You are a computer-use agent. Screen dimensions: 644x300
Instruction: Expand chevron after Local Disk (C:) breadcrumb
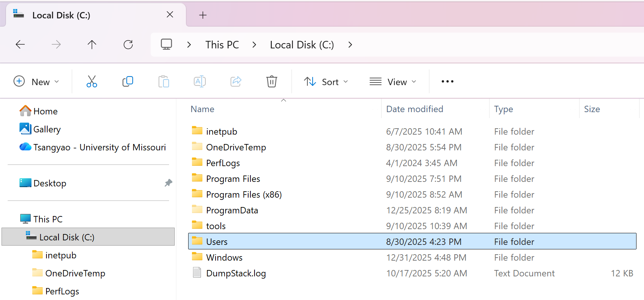[350, 45]
